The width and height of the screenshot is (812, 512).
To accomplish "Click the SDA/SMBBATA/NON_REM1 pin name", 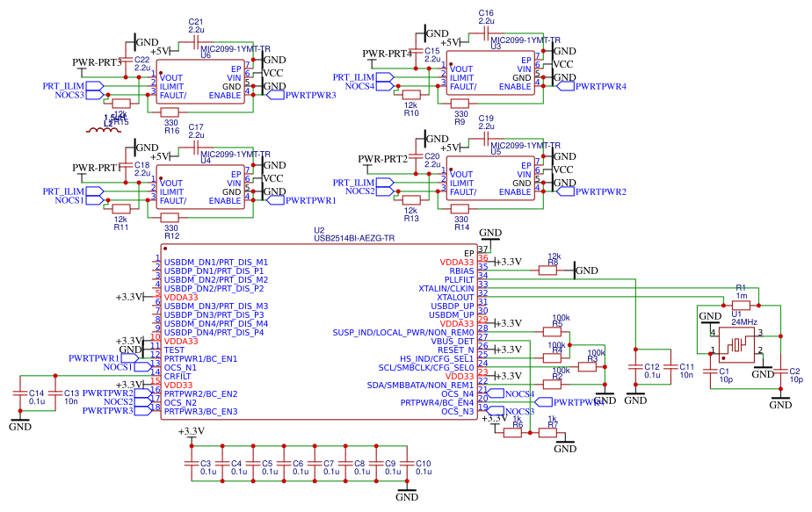I will point(420,386).
